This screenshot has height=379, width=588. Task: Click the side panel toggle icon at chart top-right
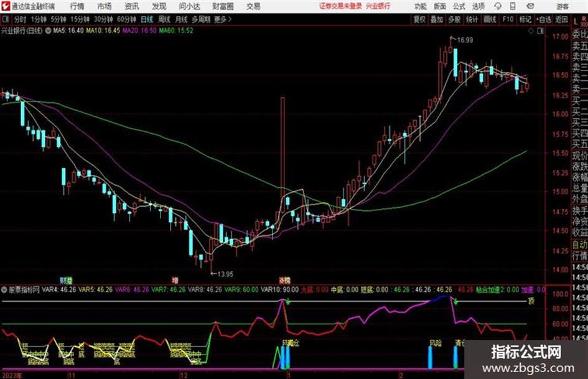[540, 31]
